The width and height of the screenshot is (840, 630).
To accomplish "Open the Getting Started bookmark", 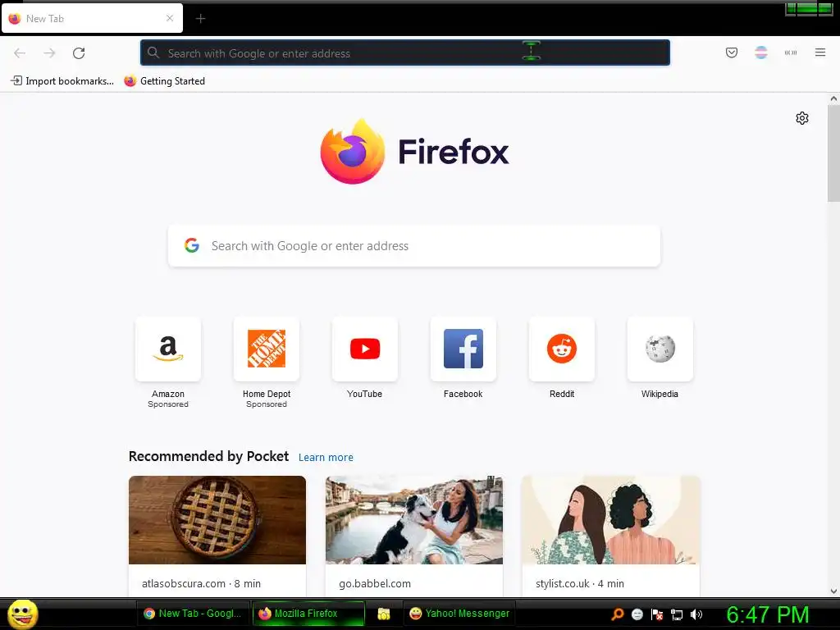I will [x=164, y=81].
